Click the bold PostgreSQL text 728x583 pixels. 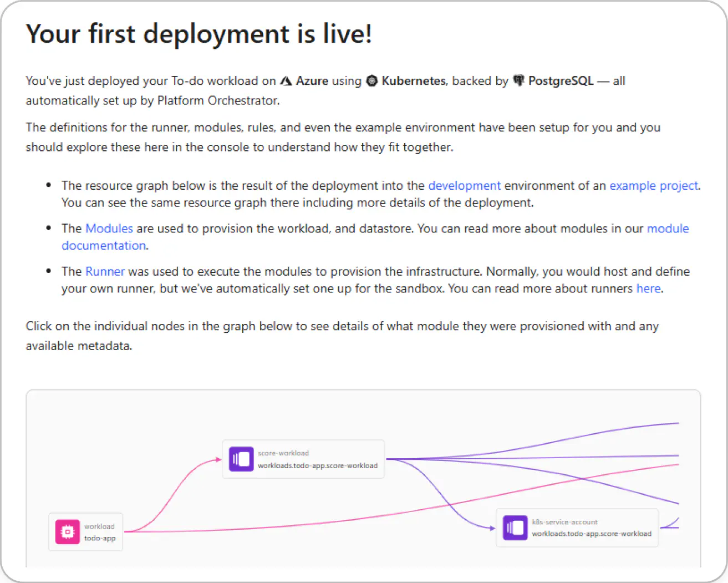(x=561, y=81)
